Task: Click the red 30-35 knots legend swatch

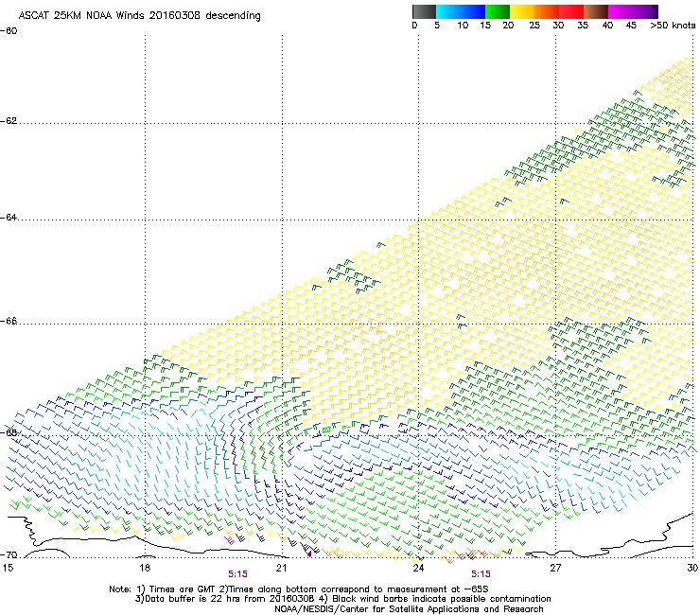Action: 570,11
